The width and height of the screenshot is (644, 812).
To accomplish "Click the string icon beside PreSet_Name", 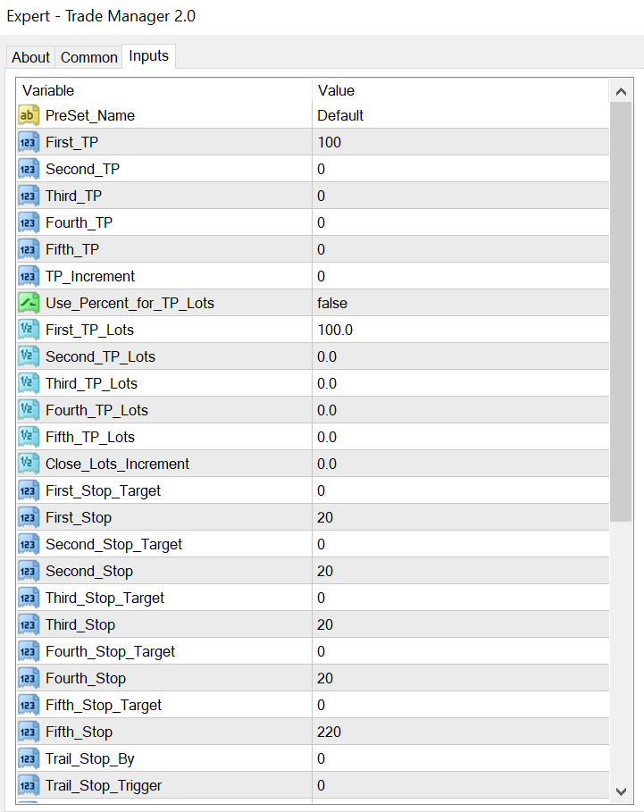I will (x=29, y=115).
